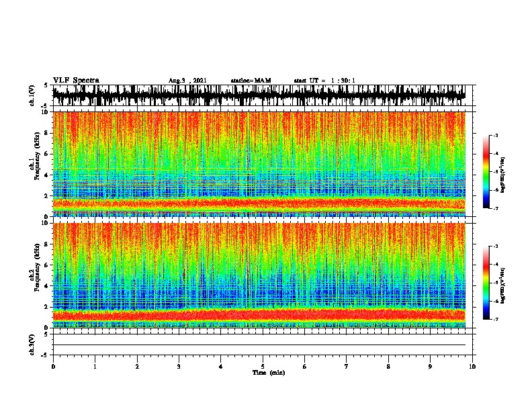Image resolution: width=532 pixels, height=411 pixels.
Task: Click the 'ch.1(V)' axis label
Action: point(32,95)
